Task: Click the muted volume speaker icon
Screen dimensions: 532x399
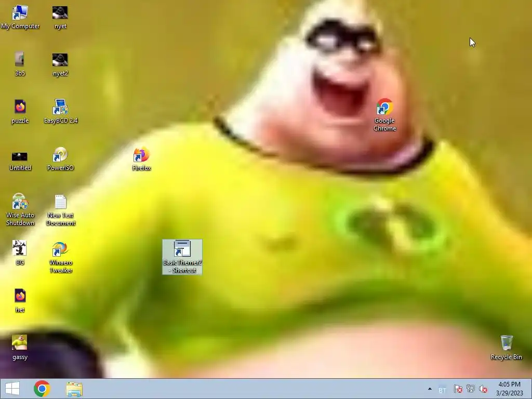Action: pyautogui.click(x=483, y=389)
